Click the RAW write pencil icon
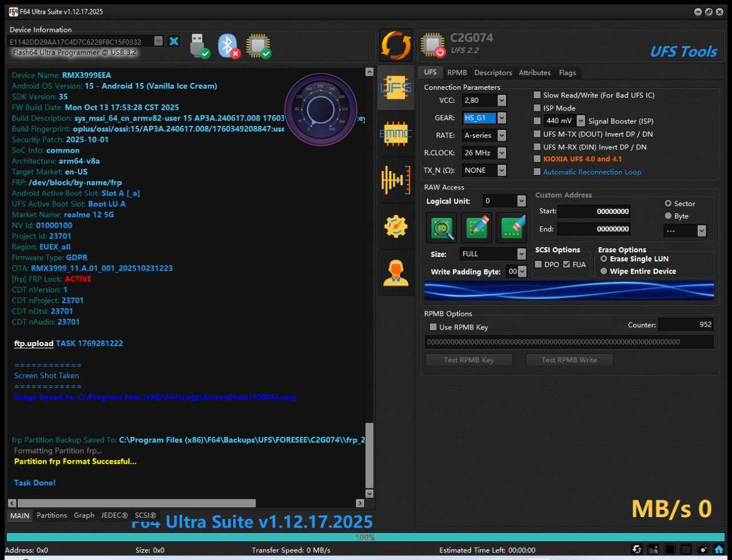This screenshot has height=560, width=732. coord(476,228)
